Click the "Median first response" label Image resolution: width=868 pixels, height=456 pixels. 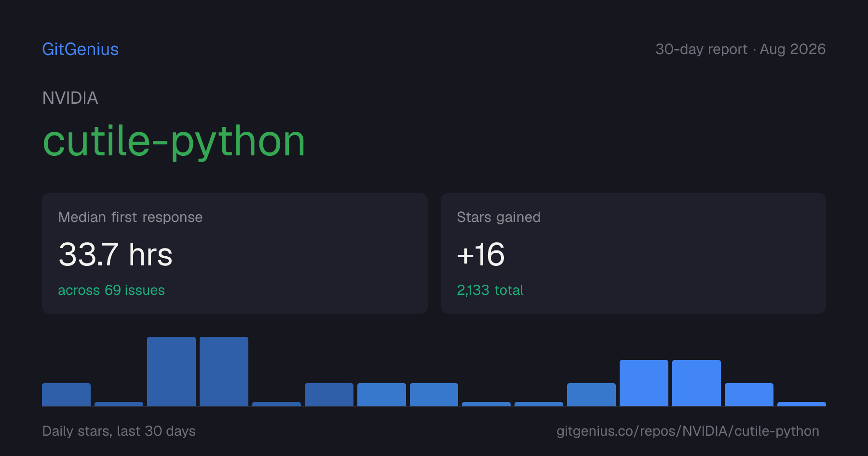[x=130, y=217]
